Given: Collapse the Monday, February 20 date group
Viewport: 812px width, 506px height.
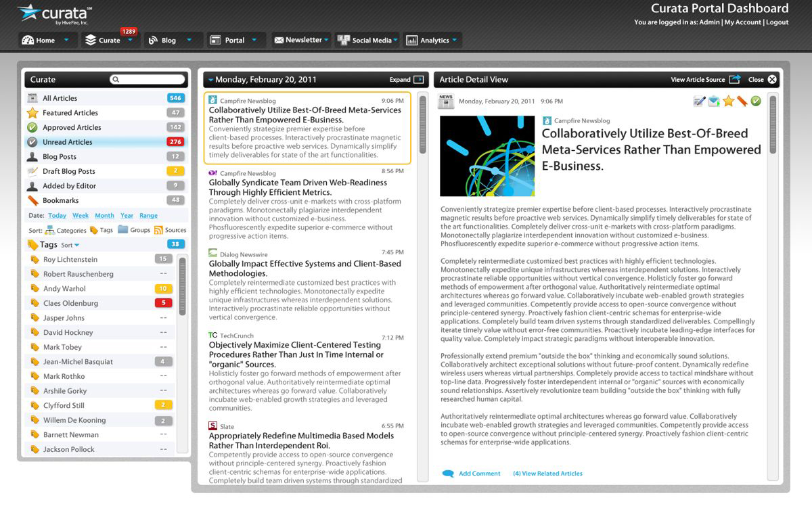Looking at the screenshot, I should tap(210, 80).
